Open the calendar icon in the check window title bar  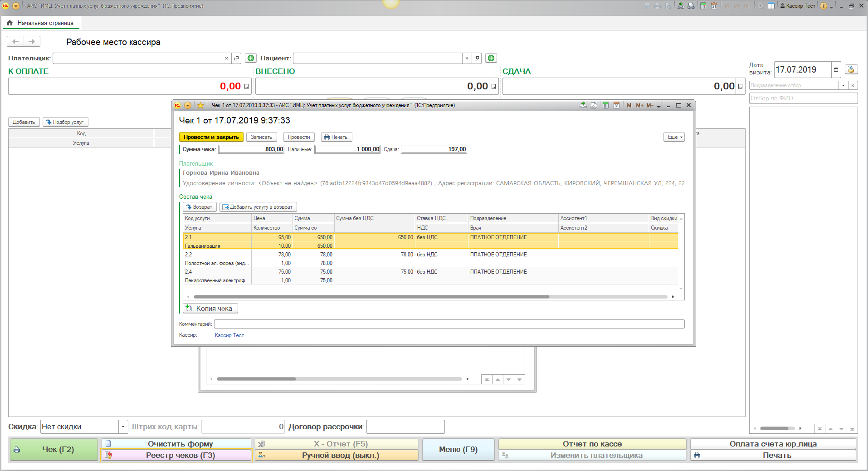pos(616,105)
